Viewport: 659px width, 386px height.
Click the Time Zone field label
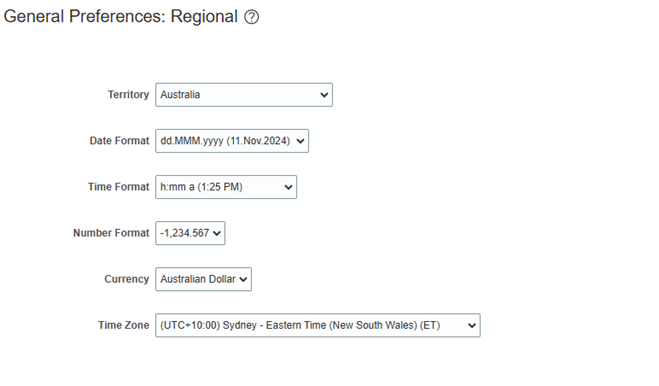point(124,325)
